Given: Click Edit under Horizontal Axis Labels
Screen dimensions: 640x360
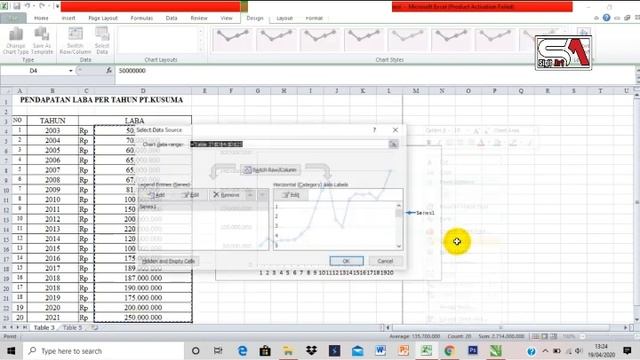Looking at the screenshot, I should [x=291, y=195].
